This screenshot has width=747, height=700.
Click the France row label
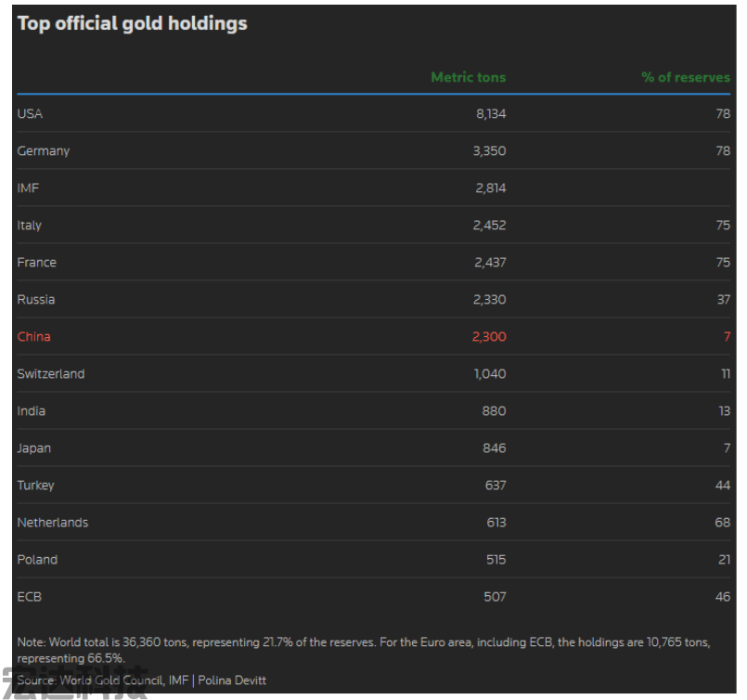click(x=36, y=262)
